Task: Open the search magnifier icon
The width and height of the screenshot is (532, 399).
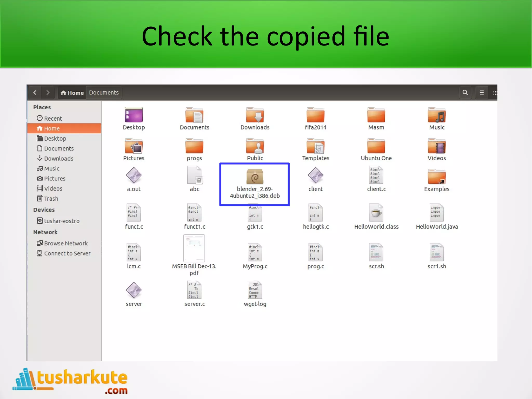Action: click(465, 93)
